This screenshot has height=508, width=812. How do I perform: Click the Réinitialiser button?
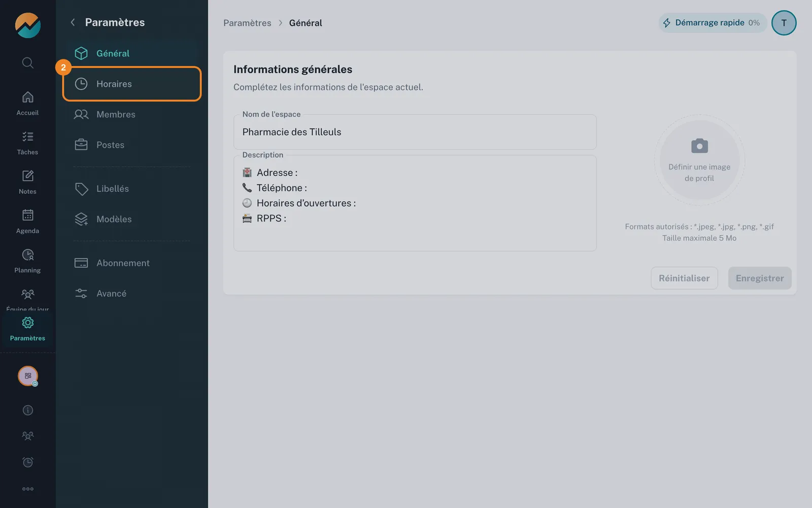click(684, 278)
